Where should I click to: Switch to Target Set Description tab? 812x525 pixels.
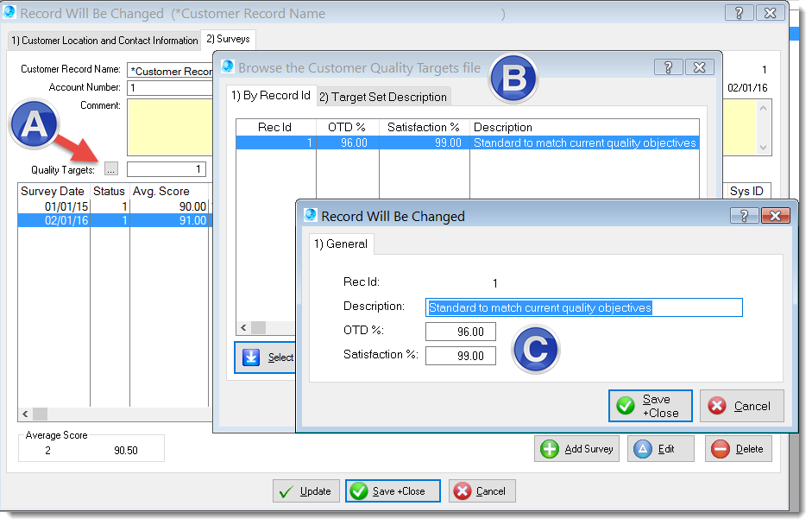[x=382, y=97]
